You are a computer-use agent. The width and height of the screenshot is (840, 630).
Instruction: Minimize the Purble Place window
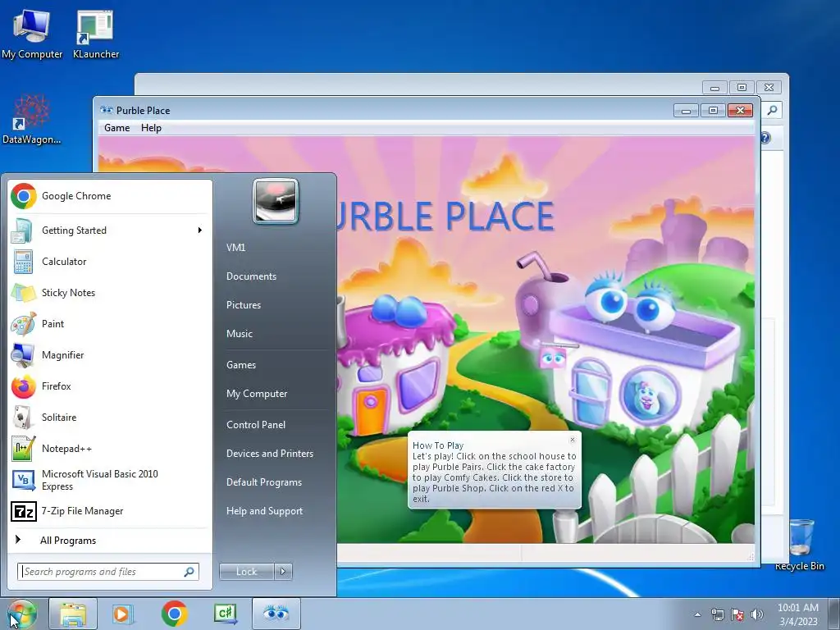(x=686, y=111)
